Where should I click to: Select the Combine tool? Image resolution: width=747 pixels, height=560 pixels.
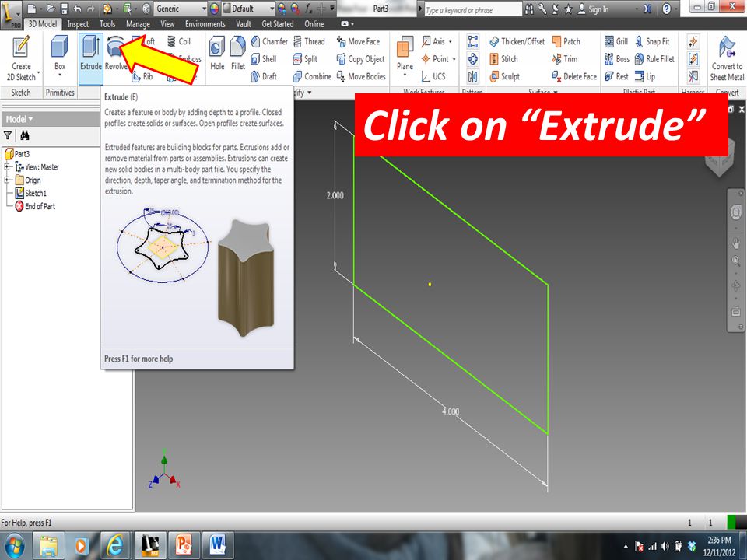312,76
